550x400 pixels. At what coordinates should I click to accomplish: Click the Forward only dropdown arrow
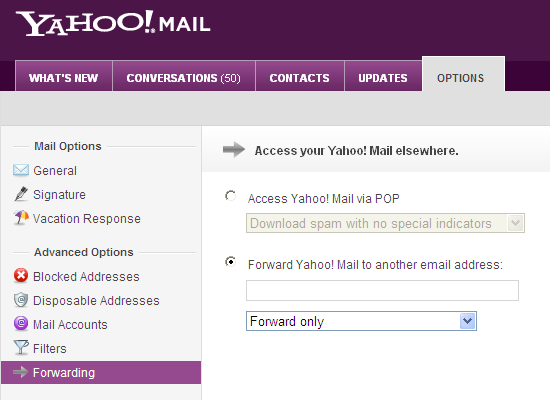point(468,321)
